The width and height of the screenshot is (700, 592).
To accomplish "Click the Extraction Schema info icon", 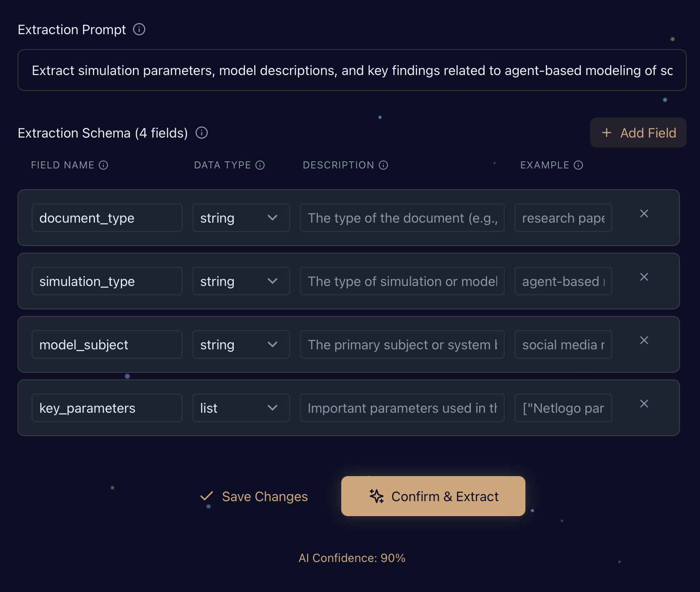I will point(202,133).
